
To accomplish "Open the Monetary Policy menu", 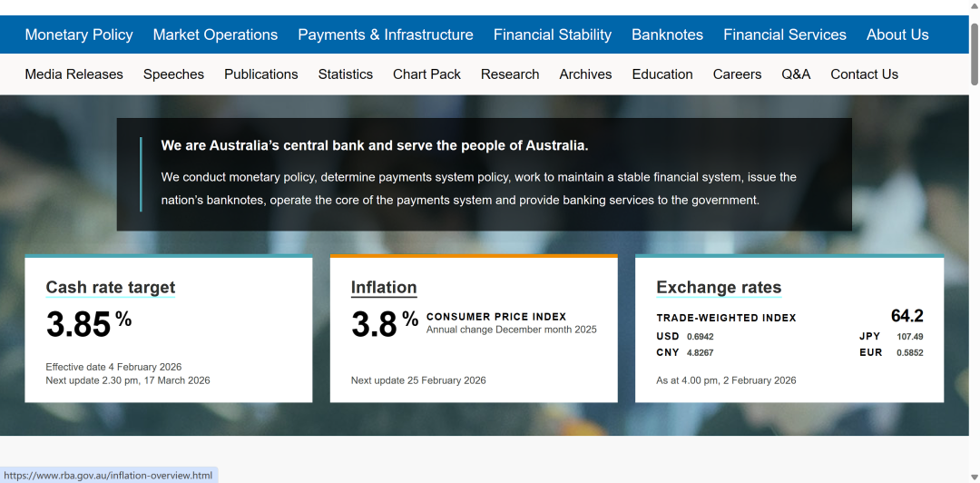I will click(79, 34).
